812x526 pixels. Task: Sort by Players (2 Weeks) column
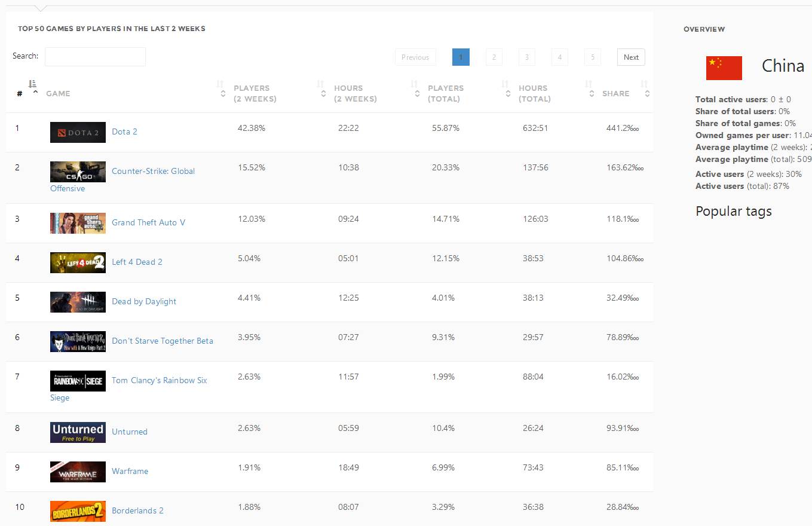click(255, 93)
